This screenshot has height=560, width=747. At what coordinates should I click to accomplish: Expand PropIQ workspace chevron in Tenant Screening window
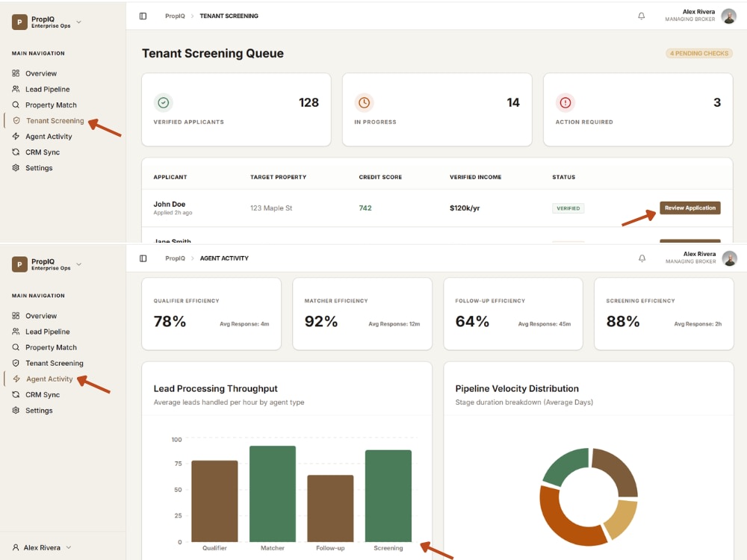tap(79, 22)
